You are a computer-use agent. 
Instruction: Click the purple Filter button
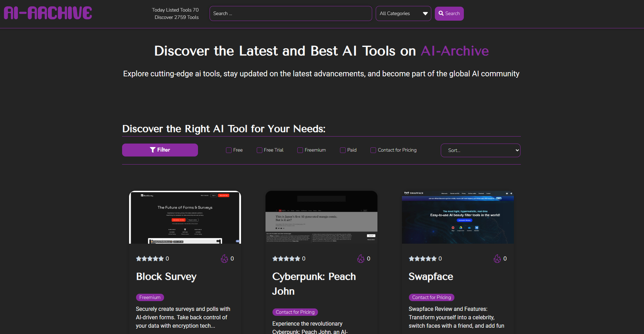click(160, 150)
